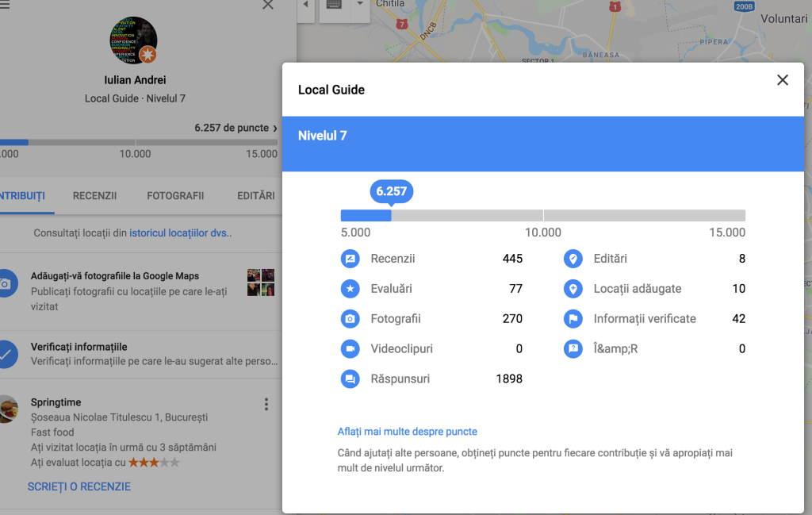Screen dimensions: 812x515
Task: Open 'istoricul locațiilor dvs.' link
Action: (x=180, y=233)
